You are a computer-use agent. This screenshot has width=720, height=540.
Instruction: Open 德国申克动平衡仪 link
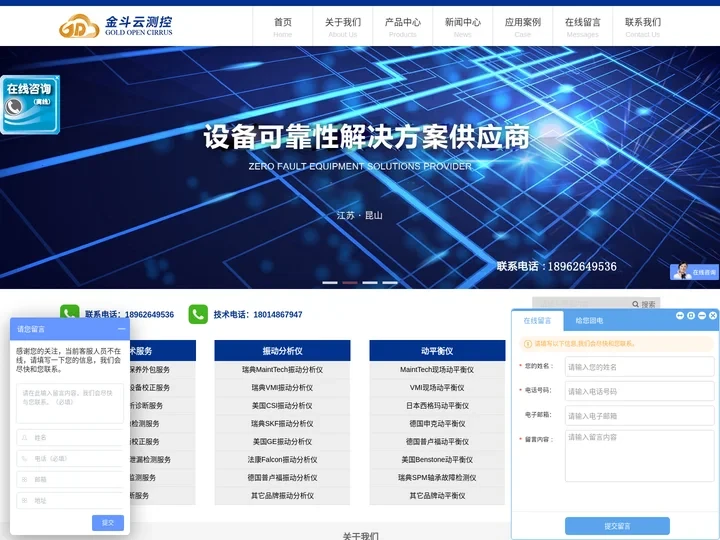pyautogui.click(x=437, y=423)
